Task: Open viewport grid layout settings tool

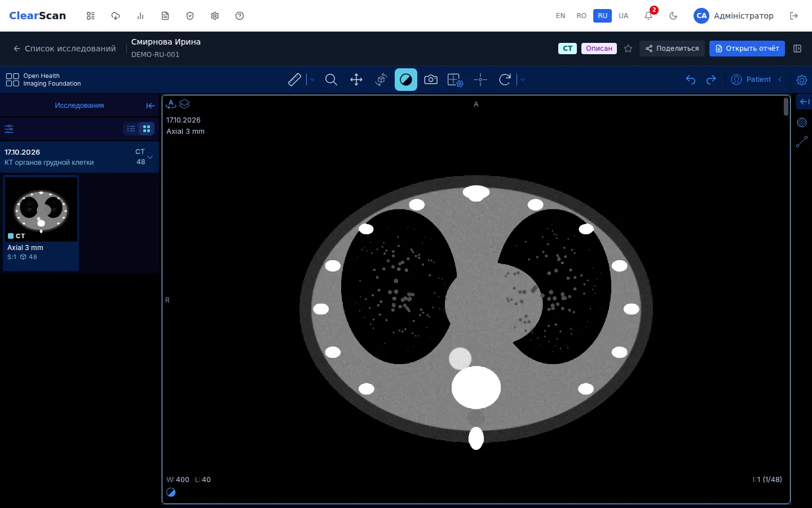Action: 456,80
